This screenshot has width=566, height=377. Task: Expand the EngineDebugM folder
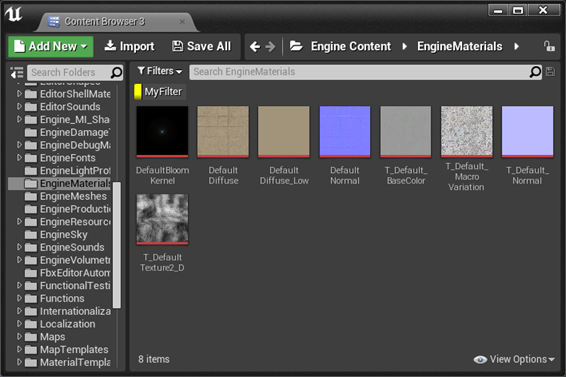[19, 145]
